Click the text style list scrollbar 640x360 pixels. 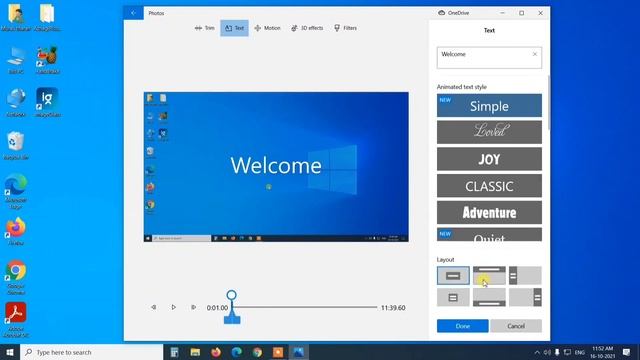point(549,102)
